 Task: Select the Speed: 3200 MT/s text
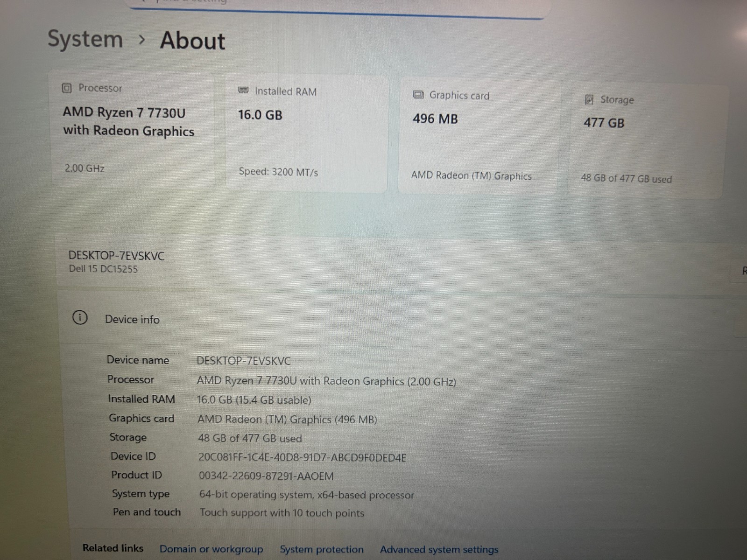(278, 172)
